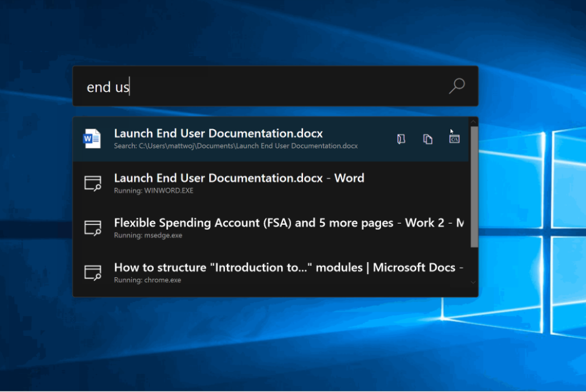Open path in console icon
The height and width of the screenshot is (392, 586).
[454, 139]
